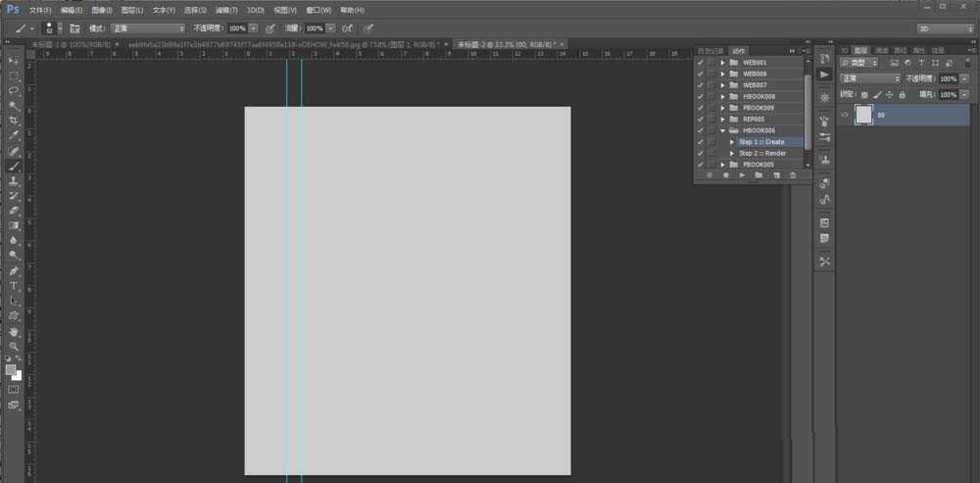Open the brush panel toggle icon in options bar
This screenshot has width=980, height=483.
(74, 28)
